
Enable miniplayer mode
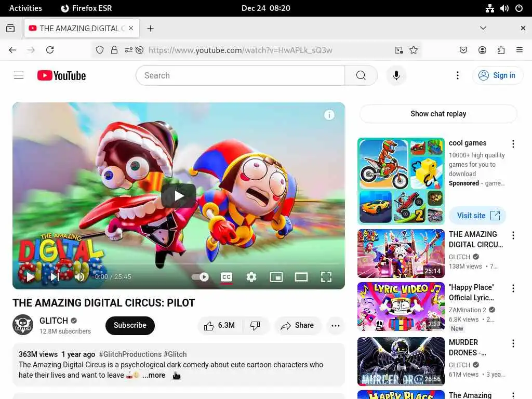pos(276,277)
